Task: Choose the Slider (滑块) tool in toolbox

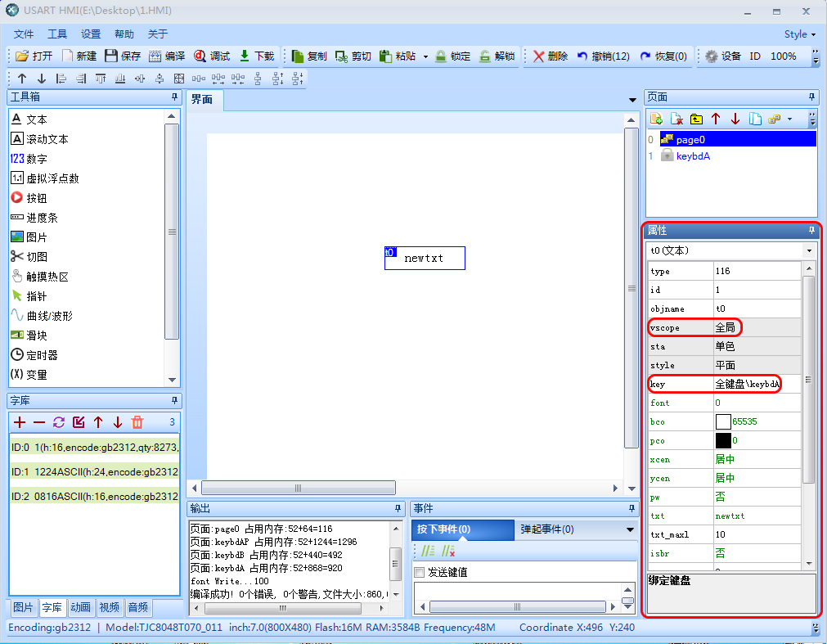Action: [x=17, y=336]
